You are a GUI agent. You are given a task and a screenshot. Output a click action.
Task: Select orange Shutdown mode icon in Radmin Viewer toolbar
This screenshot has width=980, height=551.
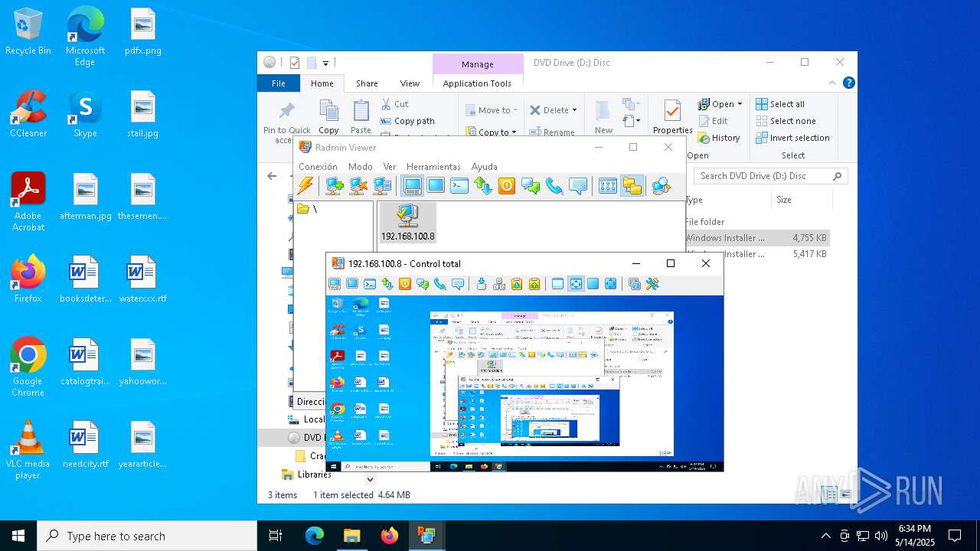pyautogui.click(x=507, y=185)
